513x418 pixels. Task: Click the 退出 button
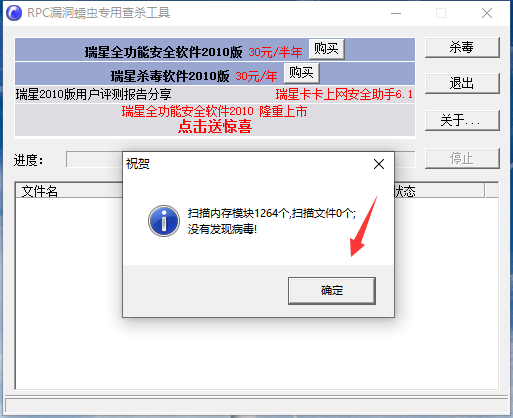coord(462,83)
